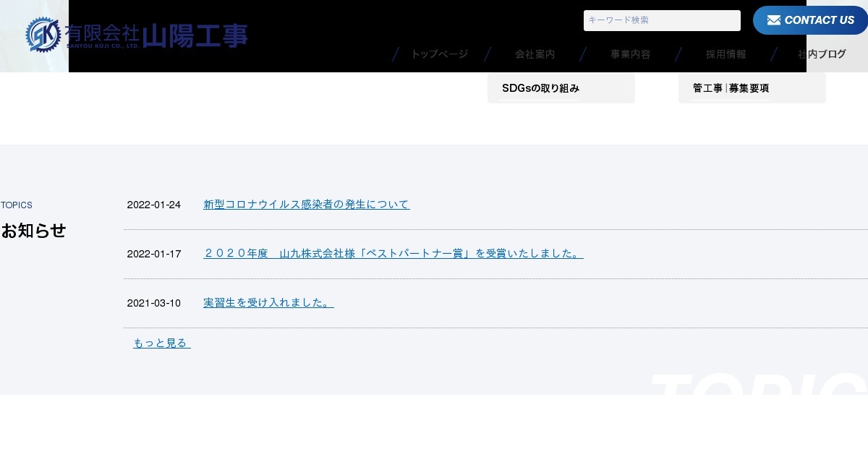
Task: Open 実習生を受け入れました。 news link
Action: [x=268, y=303]
